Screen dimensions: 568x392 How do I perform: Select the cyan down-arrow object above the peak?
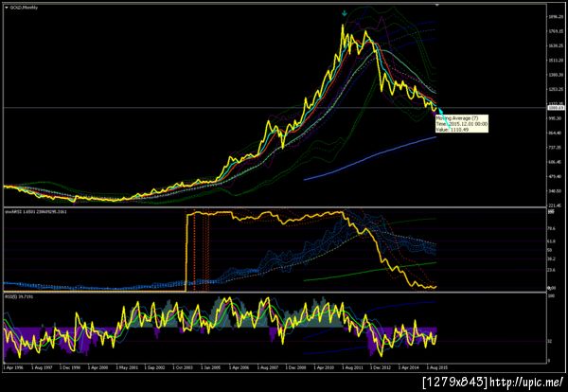(345, 13)
